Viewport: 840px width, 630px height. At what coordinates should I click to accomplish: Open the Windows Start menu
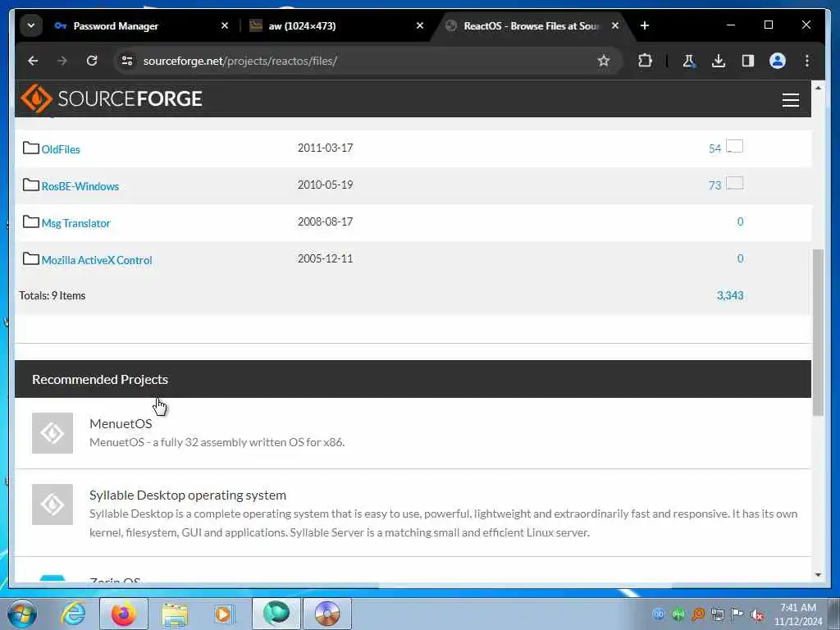[22, 614]
